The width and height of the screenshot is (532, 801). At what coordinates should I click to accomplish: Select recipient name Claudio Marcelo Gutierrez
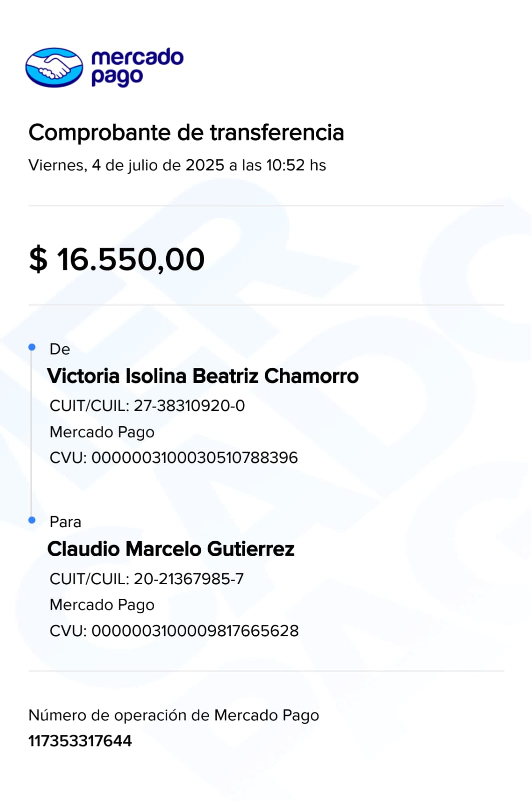point(171,549)
